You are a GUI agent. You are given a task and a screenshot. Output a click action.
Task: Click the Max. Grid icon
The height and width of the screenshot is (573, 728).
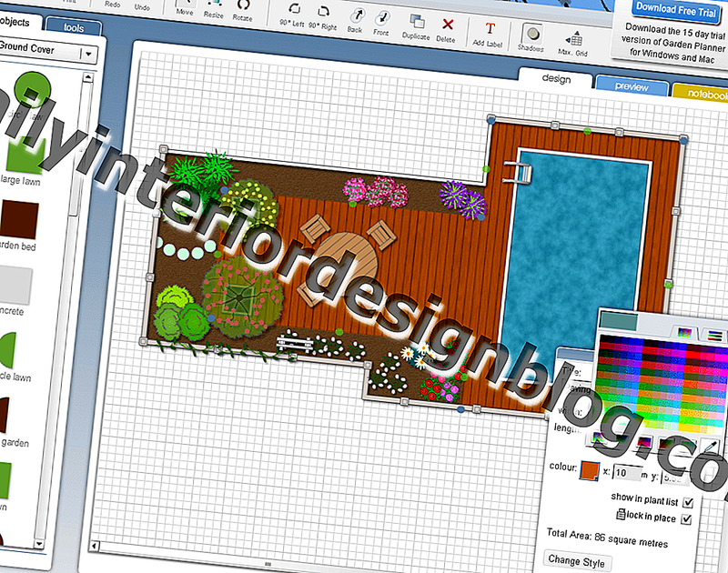pyautogui.click(x=573, y=44)
